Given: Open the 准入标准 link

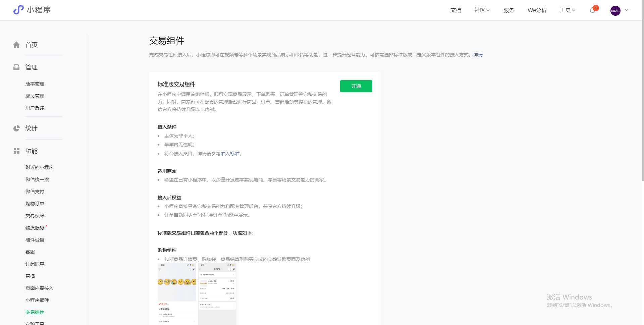Looking at the screenshot, I should point(230,154).
